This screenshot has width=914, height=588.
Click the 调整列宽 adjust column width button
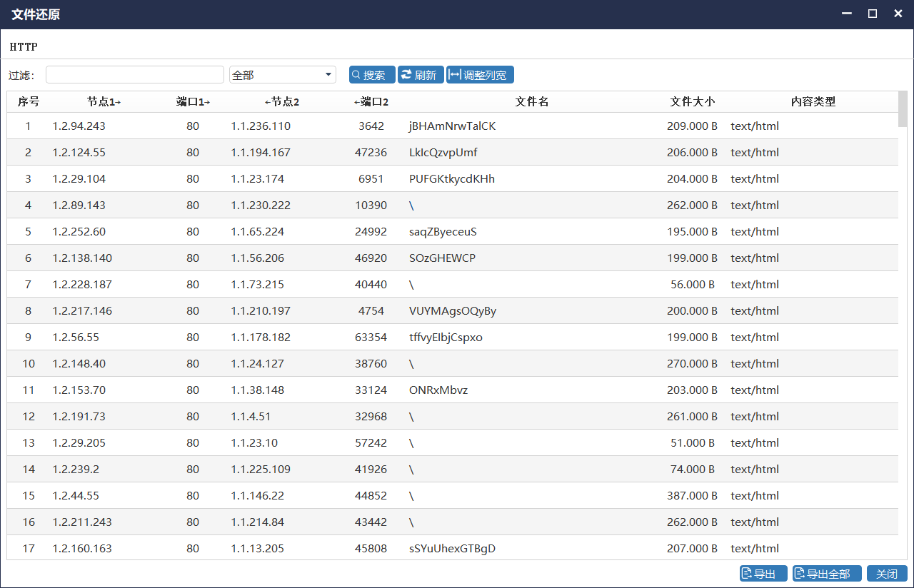click(x=480, y=75)
